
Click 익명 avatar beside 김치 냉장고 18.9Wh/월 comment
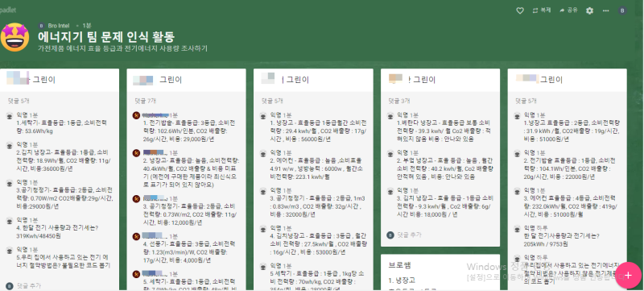10,145
